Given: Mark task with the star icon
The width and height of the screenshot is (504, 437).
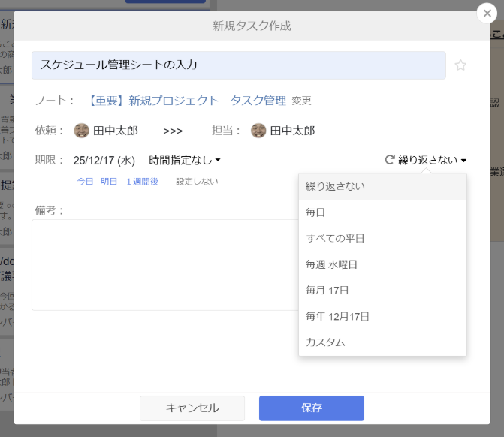Looking at the screenshot, I should pos(460,65).
